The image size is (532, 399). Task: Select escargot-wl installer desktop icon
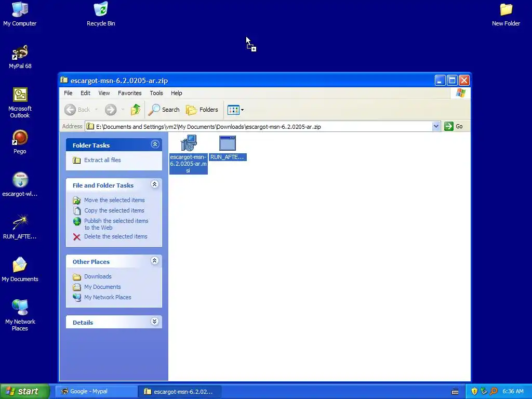tap(20, 185)
